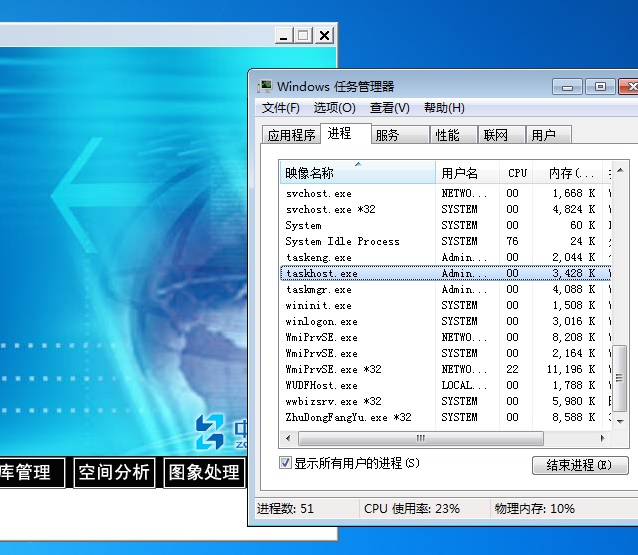
Task: Select the System Idle Process row
Action: click(x=446, y=241)
